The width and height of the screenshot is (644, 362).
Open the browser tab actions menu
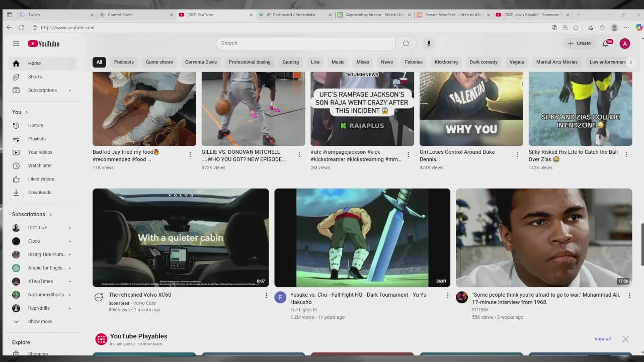click(9, 15)
